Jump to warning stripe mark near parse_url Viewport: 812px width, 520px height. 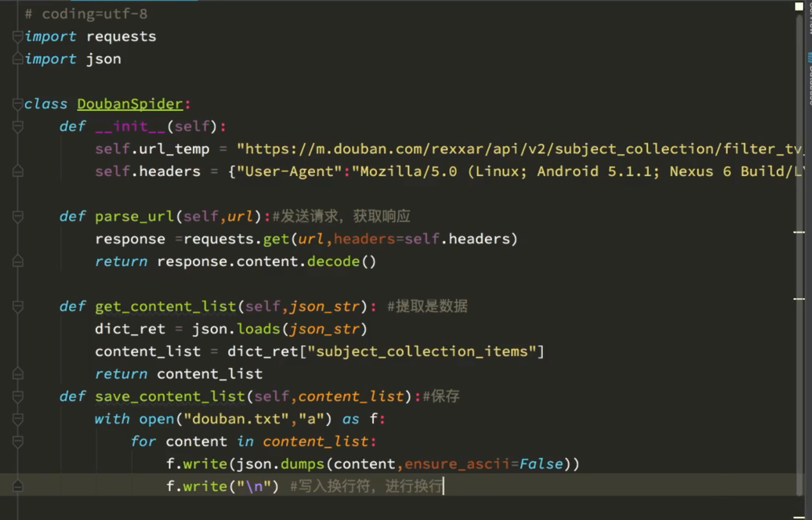(799, 232)
